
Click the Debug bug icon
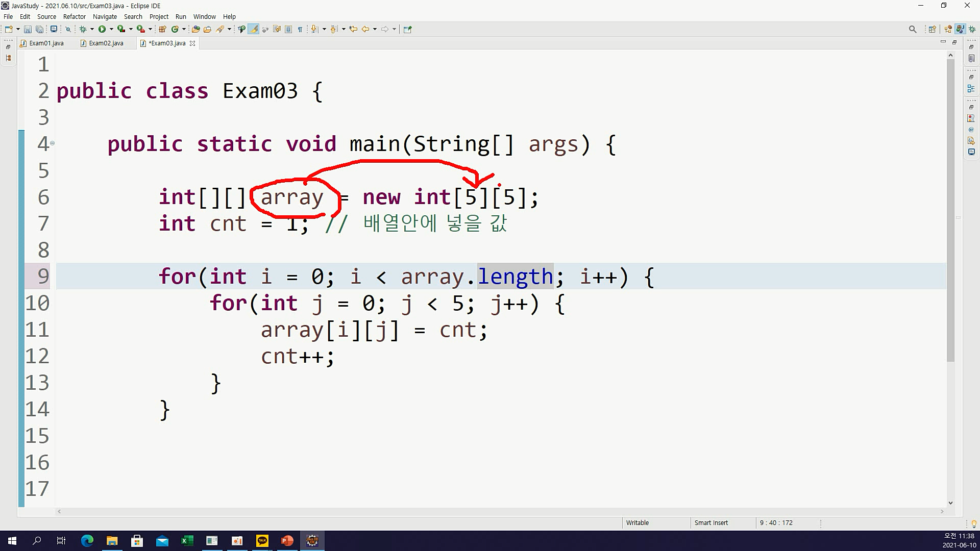pos(83,29)
